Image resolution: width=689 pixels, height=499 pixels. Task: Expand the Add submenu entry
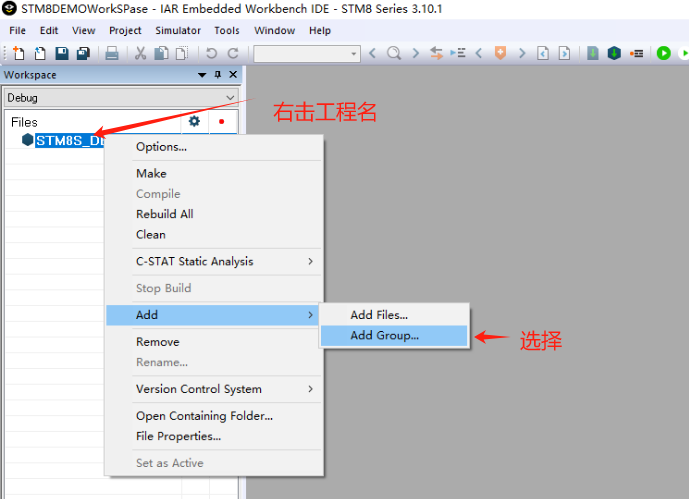(x=214, y=315)
